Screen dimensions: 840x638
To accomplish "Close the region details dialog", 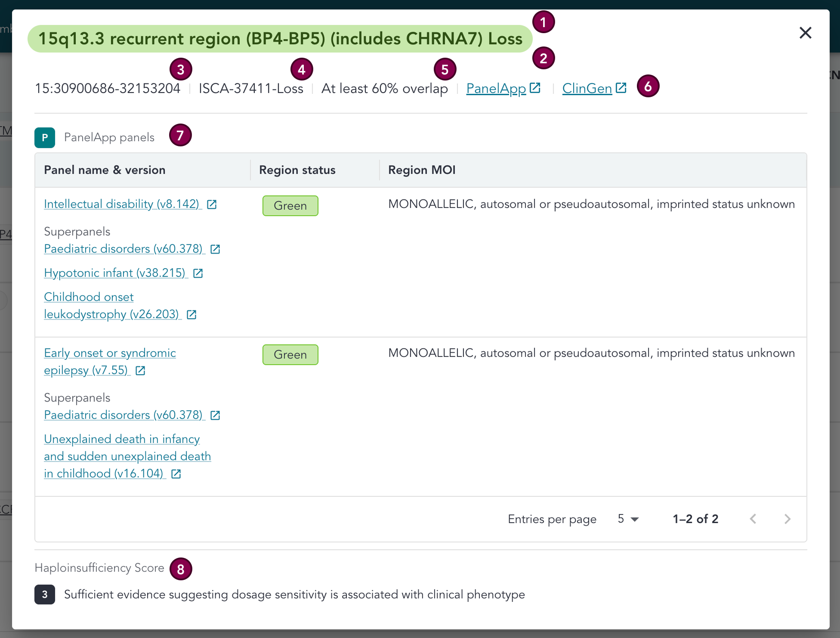I will (805, 33).
